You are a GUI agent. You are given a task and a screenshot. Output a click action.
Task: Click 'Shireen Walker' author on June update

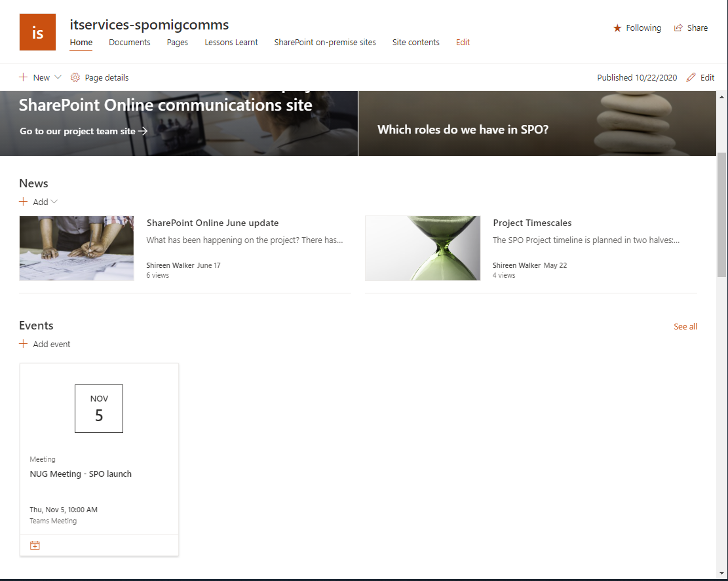[x=170, y=265]
